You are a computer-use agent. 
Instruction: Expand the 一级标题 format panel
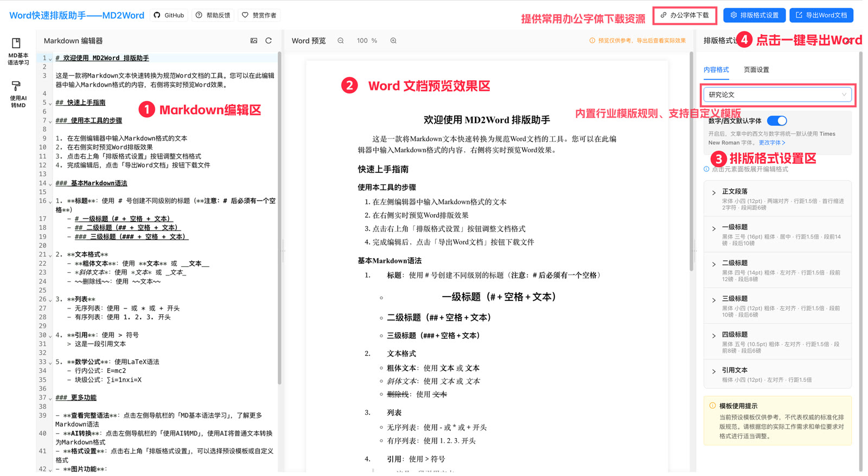click(x=777, y=234)
